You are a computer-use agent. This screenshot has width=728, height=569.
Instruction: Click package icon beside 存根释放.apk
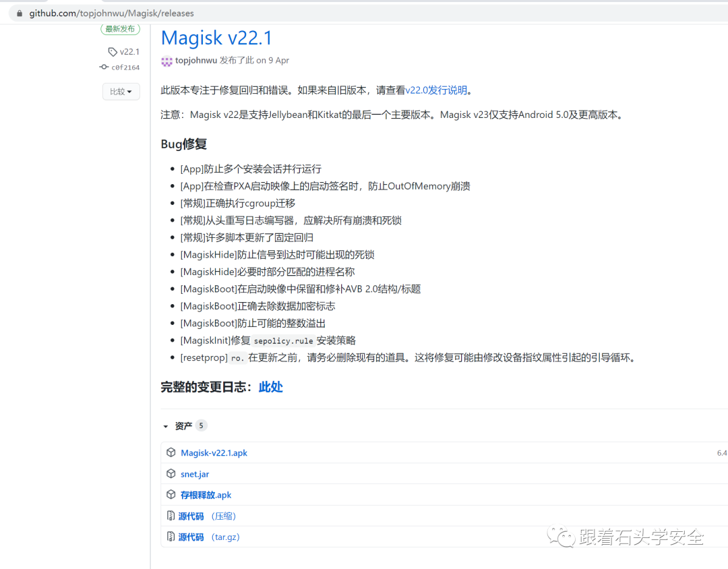pos(171,495)
